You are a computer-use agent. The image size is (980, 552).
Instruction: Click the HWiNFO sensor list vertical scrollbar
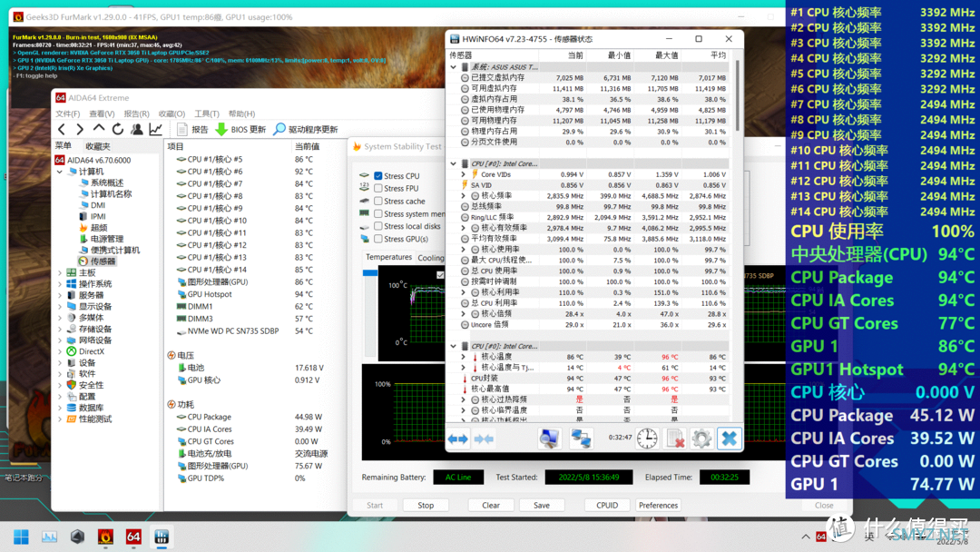[x=738, y=96]
